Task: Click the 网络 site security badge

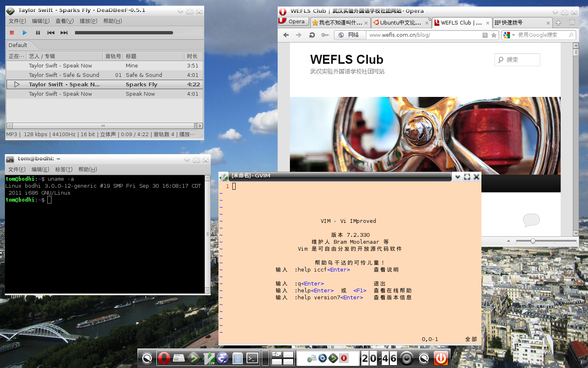Action: pyautogui.click(x=350, y=35)
